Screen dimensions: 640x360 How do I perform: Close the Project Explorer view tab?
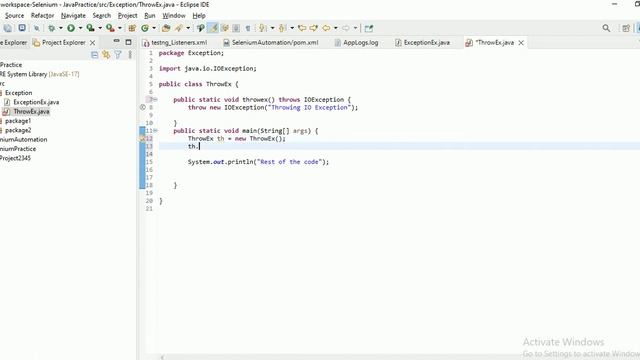[93, 42]
